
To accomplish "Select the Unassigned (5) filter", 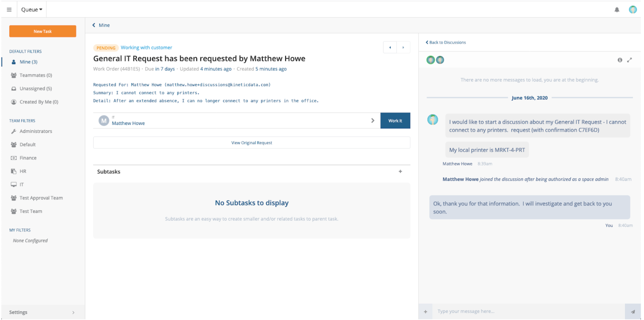I will [x=35, y=89].
